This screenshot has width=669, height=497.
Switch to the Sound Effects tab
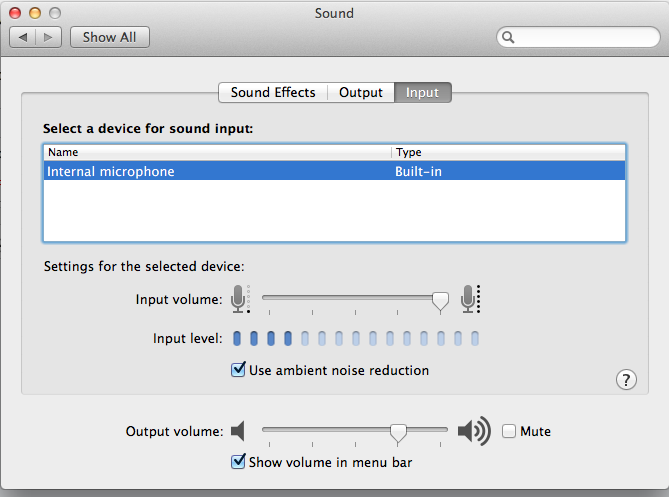[x=273, y=93]
